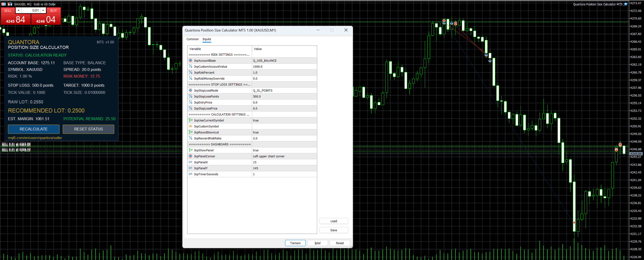Edit the InpRiskPercent value 1.0
Screen dimensions: 644x260
284,73
